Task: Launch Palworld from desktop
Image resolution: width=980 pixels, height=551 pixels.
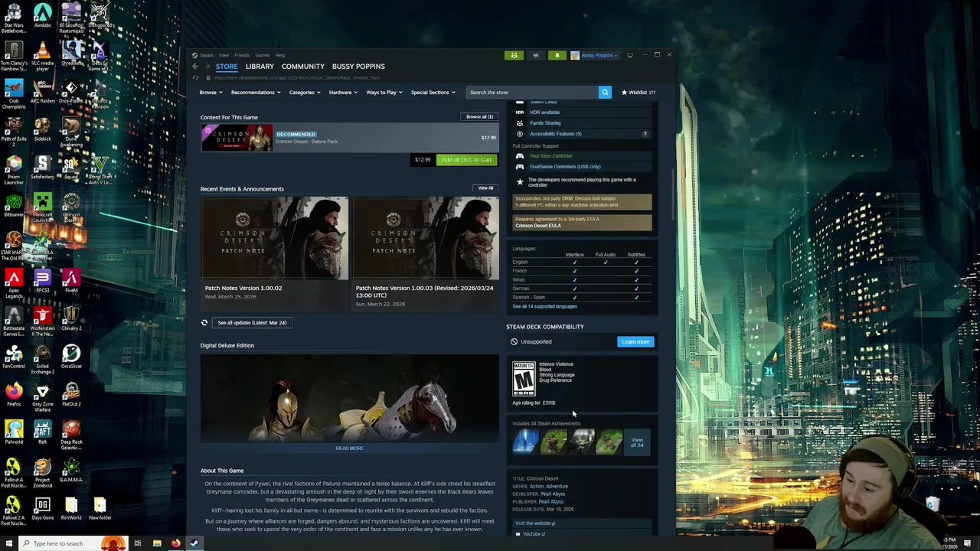Action: click(14, 432)
